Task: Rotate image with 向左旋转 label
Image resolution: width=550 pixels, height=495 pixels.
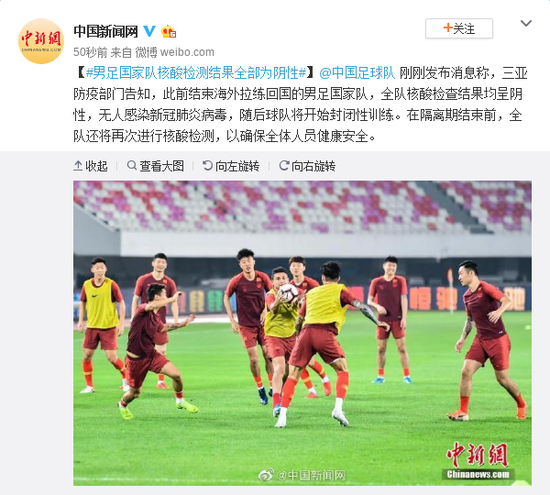Action: tap(231, 166)
